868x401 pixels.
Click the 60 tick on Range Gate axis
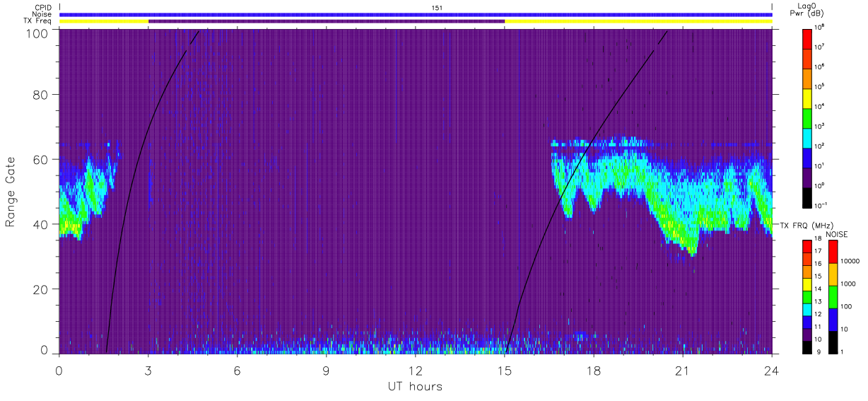point(40,159)
